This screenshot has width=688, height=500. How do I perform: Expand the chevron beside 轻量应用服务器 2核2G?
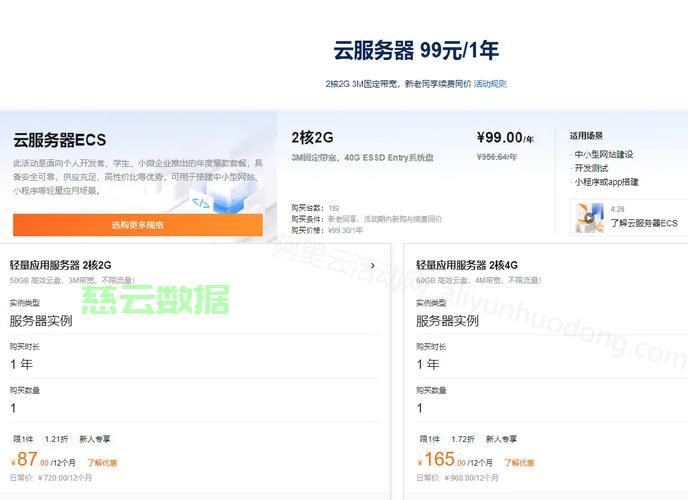(x=373, y=265)
